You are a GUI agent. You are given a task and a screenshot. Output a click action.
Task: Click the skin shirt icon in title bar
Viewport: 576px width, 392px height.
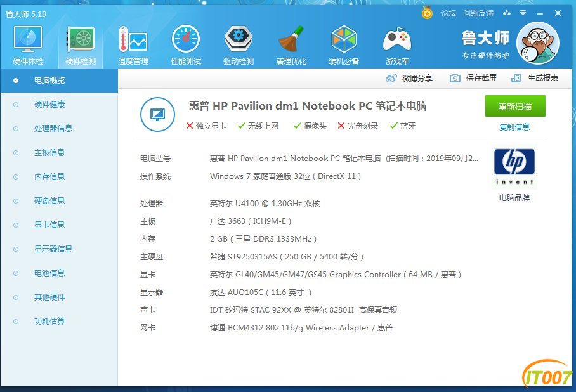coord(507,13)
